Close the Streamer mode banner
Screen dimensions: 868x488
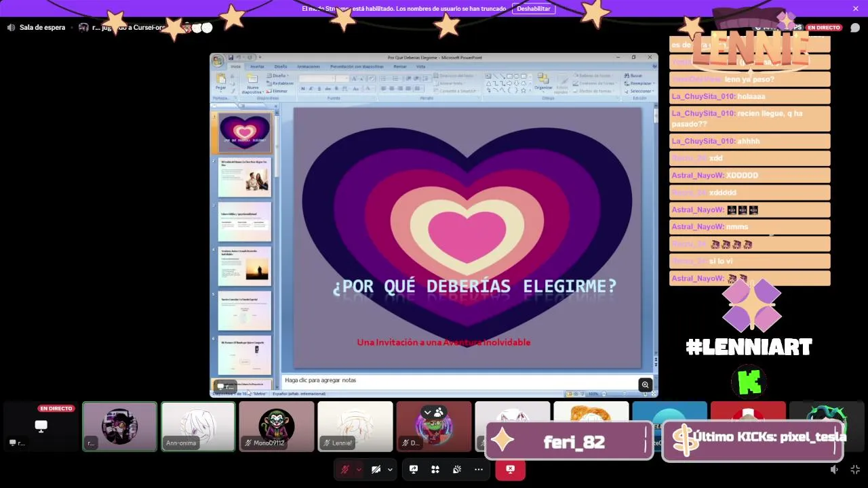[x=856, y=8]
